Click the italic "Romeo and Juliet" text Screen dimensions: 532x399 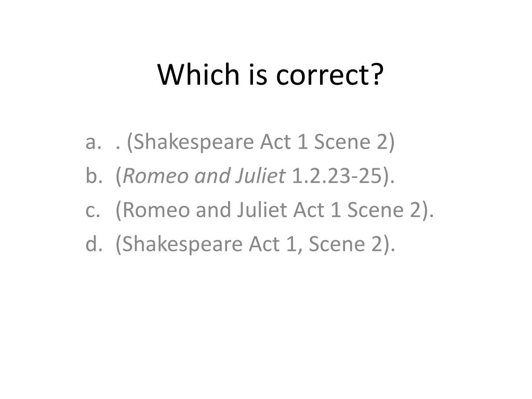(204, 176)
